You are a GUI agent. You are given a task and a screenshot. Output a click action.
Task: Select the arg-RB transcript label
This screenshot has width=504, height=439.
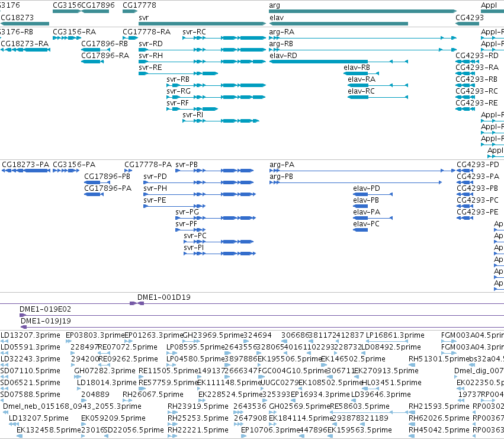(281, 44)
